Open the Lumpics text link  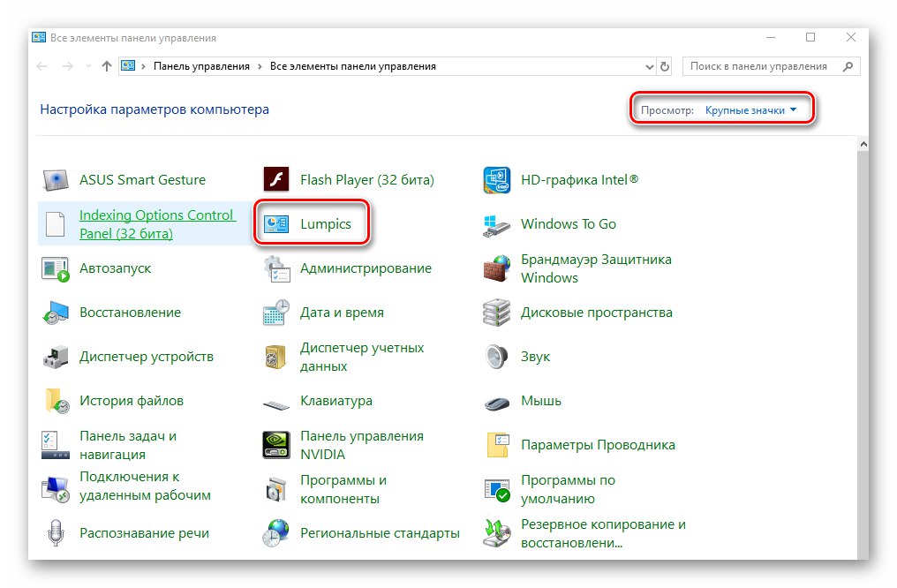click(326, 223)
